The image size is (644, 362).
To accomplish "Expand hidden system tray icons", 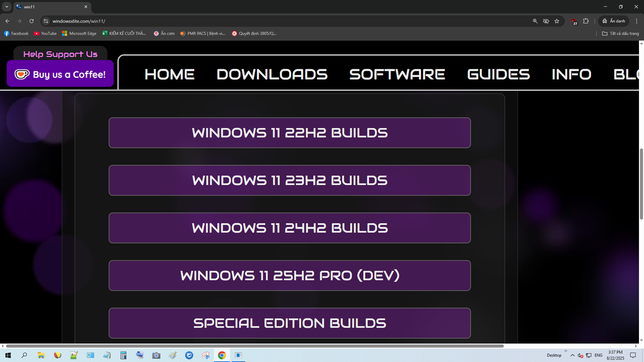I will coord(572,355).
